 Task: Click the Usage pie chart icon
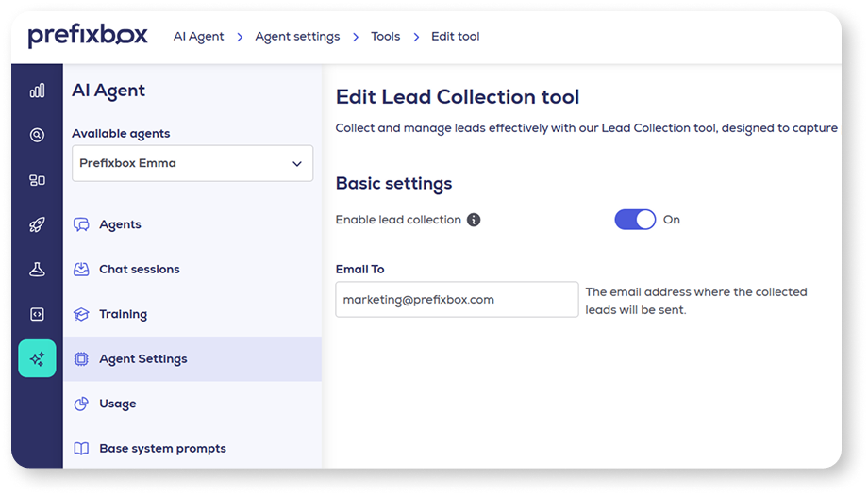click(81, 404)
